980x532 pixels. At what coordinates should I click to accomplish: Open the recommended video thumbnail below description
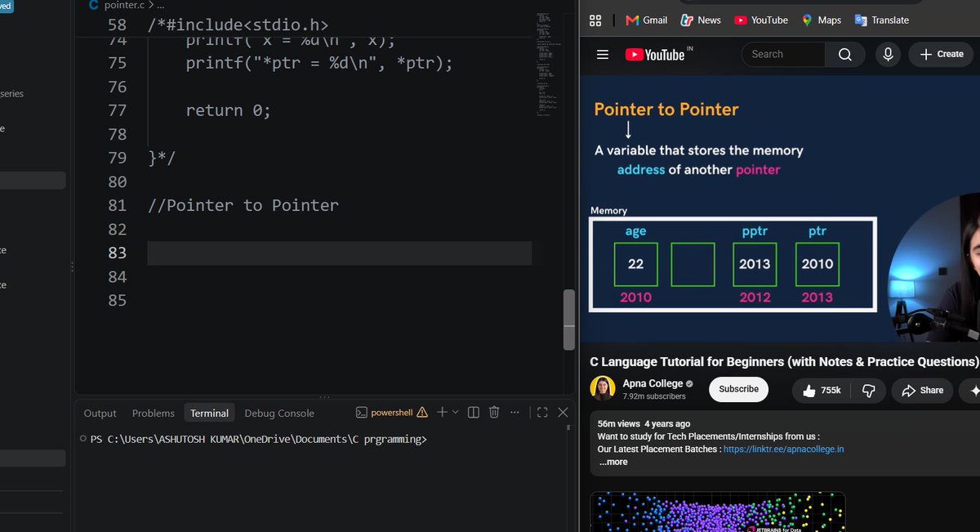(x=717, y=512)
